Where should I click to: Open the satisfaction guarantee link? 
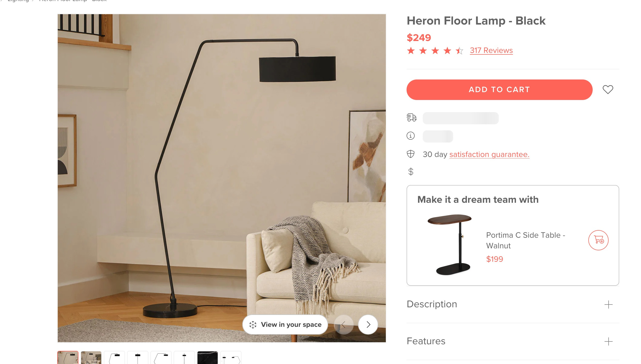489,154
